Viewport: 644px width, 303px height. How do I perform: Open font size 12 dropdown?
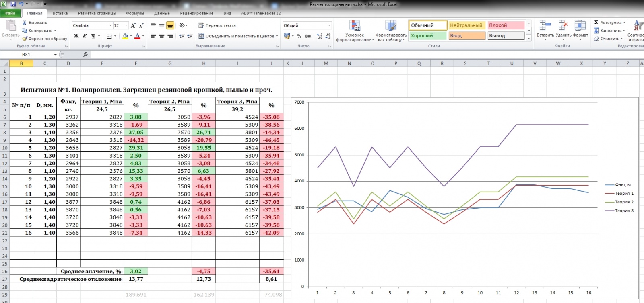coord(126,25)
